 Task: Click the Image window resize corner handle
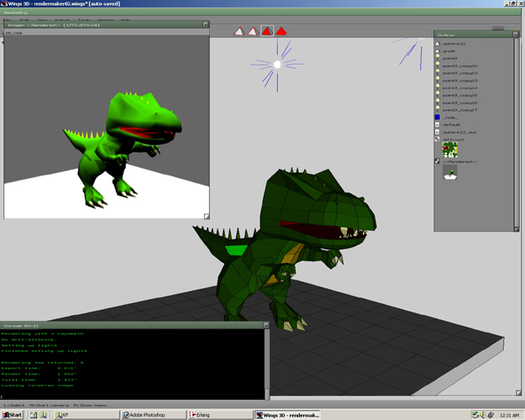pos(207,217)
